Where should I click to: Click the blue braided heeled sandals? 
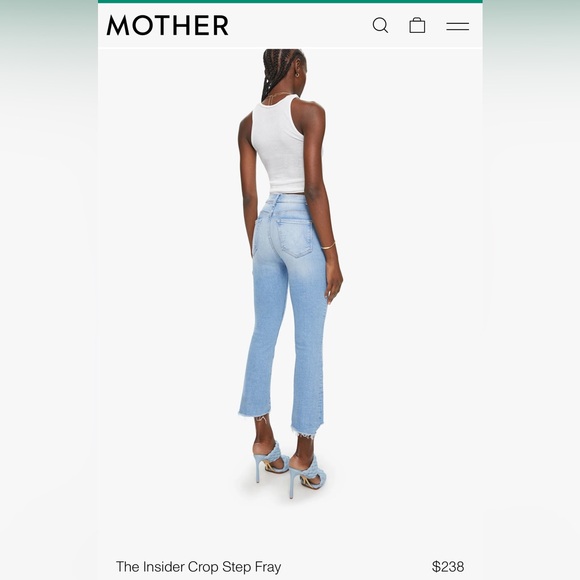coord(290,468)
